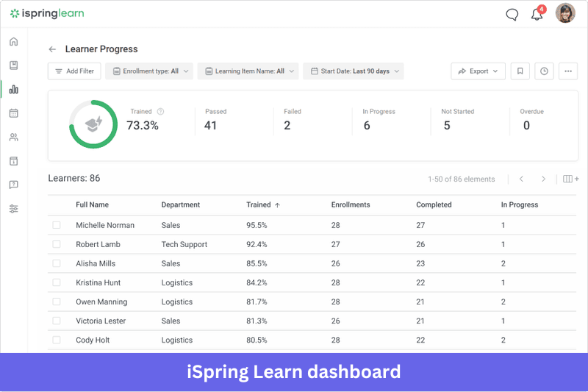Open the add columns icon
Image resolution: width=588 pixels, height=392 pixels.
[571, 179]
